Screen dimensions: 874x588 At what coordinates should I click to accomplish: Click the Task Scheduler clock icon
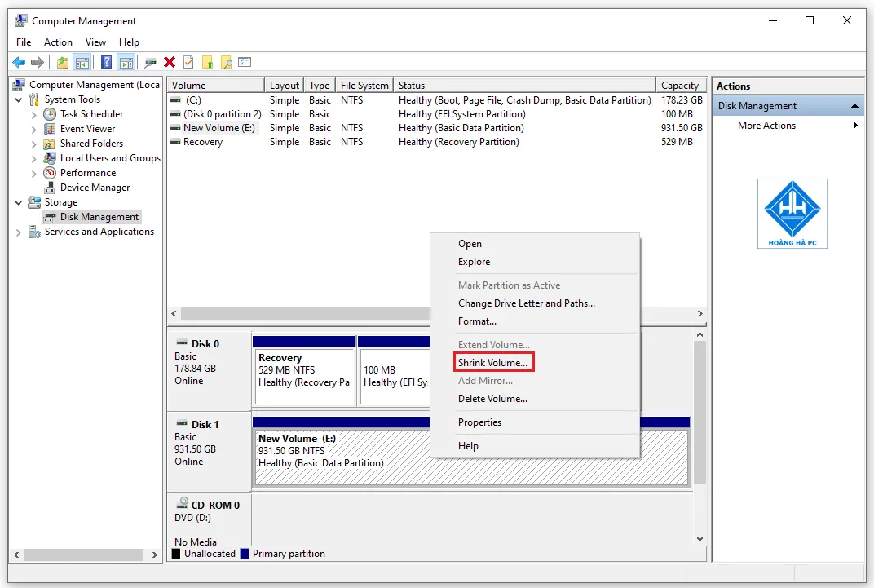coord(51,114)
